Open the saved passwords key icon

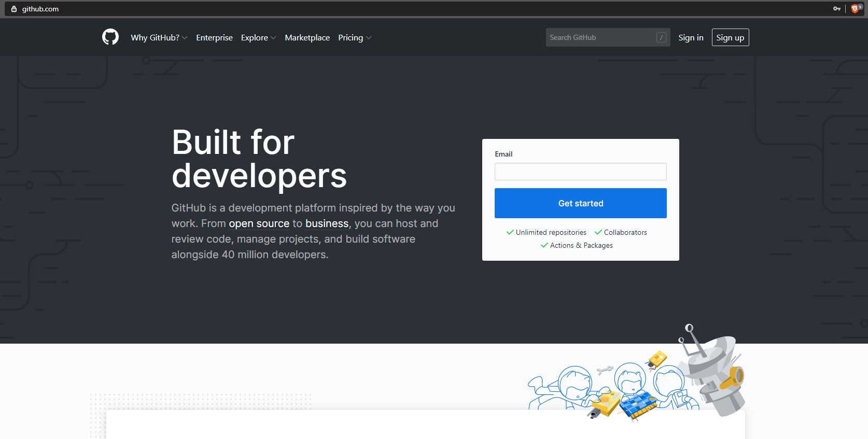836,9
